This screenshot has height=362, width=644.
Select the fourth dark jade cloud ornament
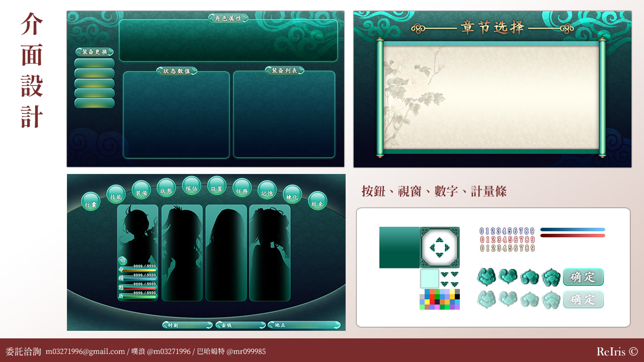551,277
